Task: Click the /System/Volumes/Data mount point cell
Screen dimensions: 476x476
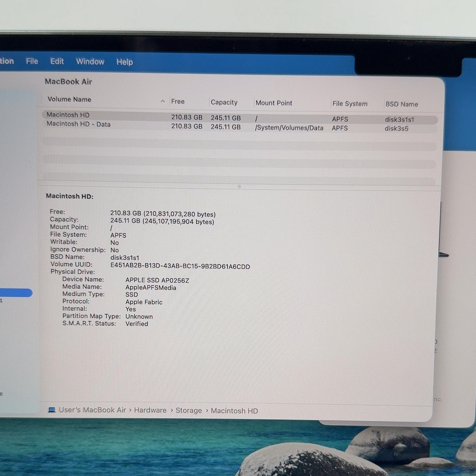Action: (289, 128)
